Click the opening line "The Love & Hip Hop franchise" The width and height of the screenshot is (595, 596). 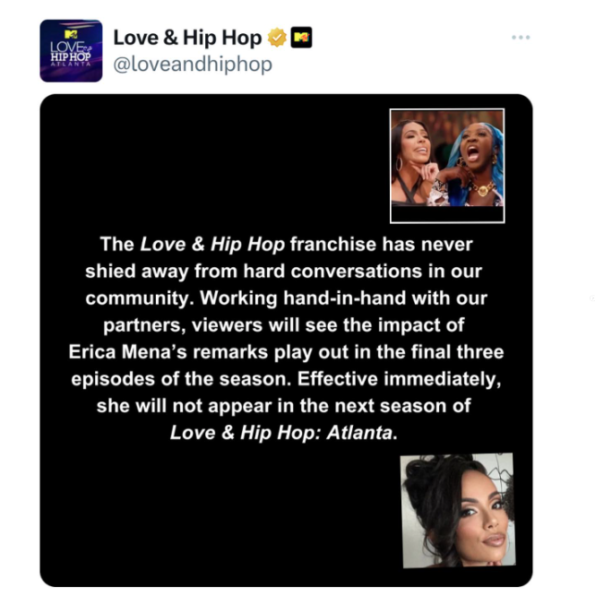(286, 244)
